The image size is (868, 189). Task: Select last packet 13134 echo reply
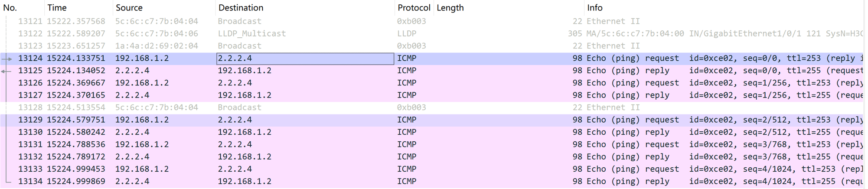tap(434, 182)
